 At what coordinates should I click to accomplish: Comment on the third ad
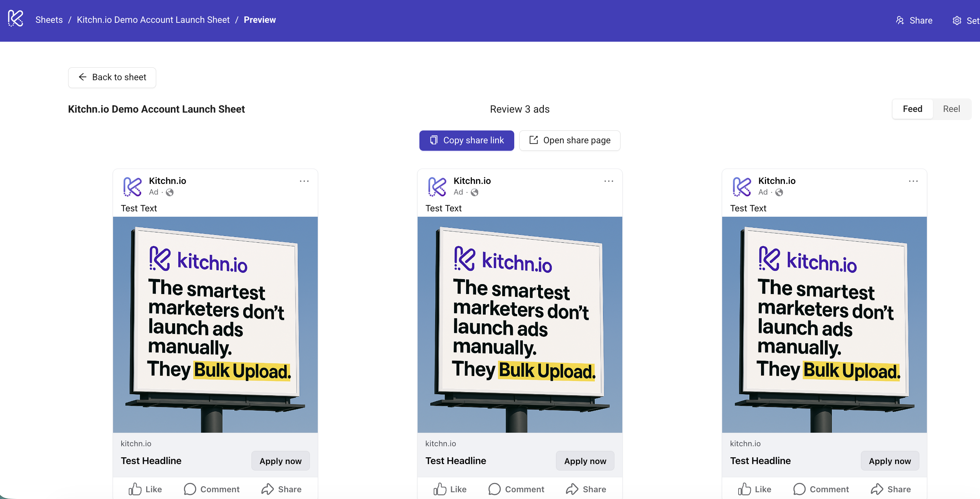821,489
